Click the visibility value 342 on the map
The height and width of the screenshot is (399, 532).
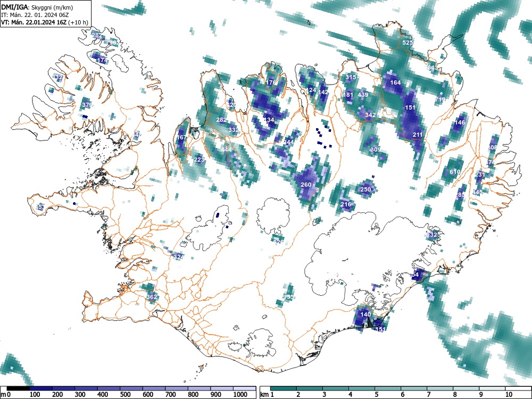[370, 115]
